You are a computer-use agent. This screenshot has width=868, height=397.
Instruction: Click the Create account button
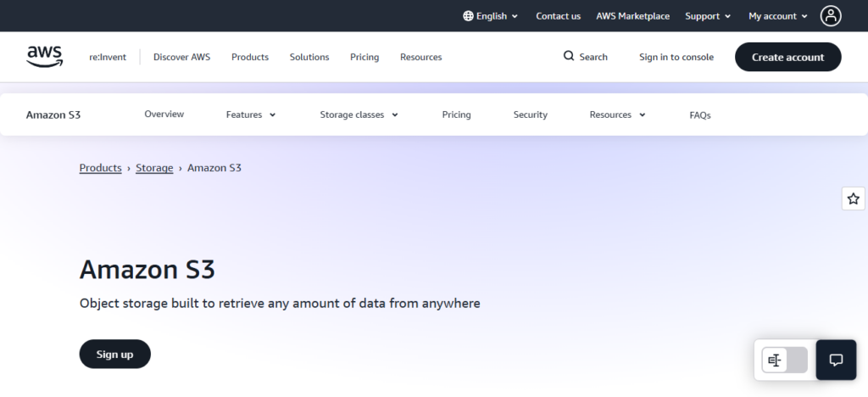coord(787,57)
